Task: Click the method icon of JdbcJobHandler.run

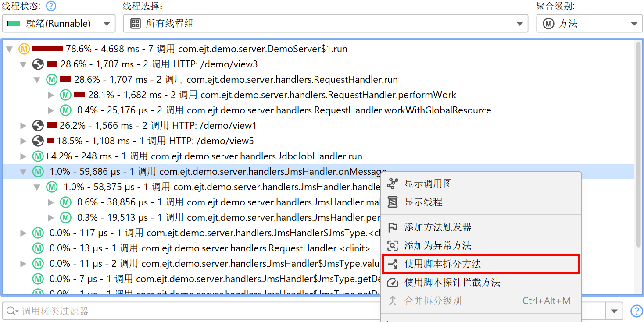Action: [38, 156]
